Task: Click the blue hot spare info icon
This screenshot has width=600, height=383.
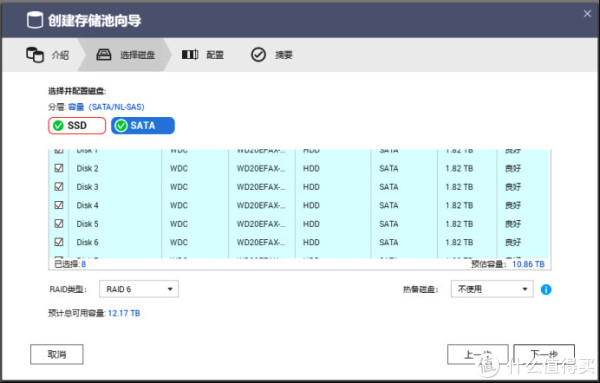Action: (546, 290)
